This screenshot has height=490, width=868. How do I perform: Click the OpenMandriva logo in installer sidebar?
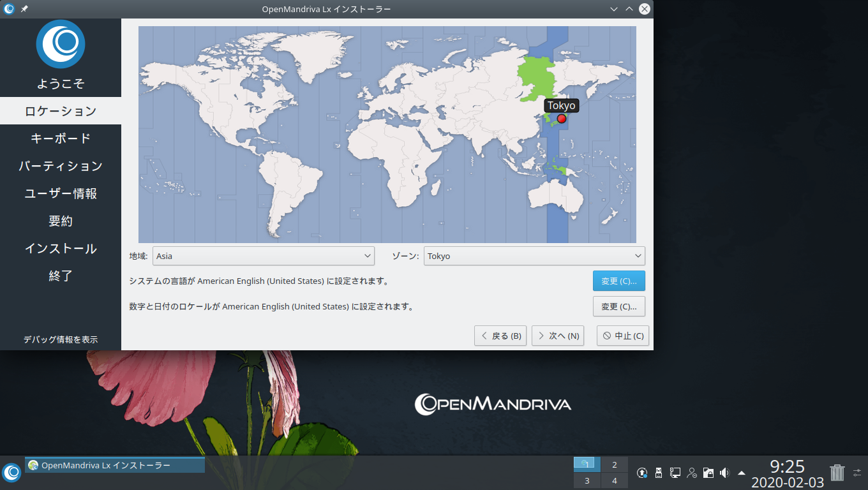pyautogui.click(x=61, y=43)
